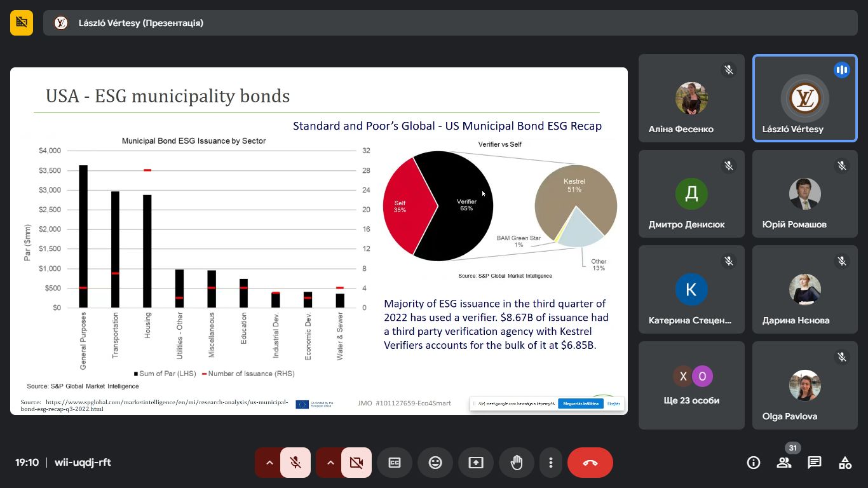Toggle the camera on/off button
The height and width of the screenshot is (488, 868).
(x=356, y=463)
